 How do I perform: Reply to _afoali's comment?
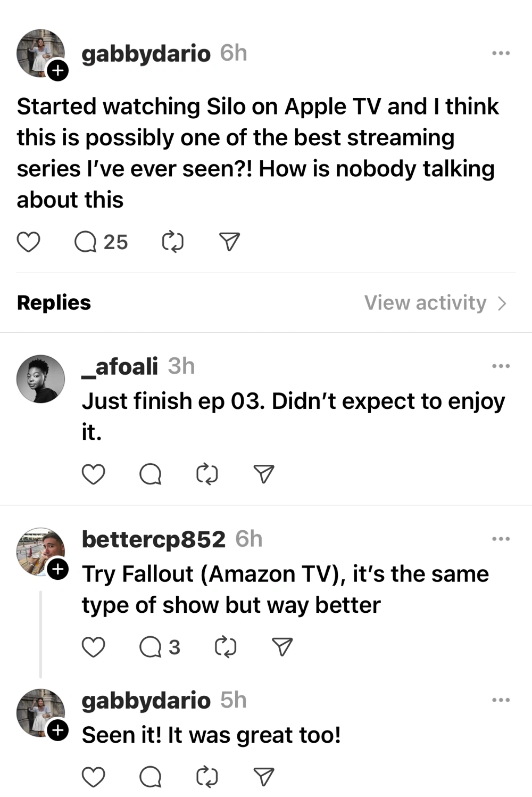(x=151, y=474)
